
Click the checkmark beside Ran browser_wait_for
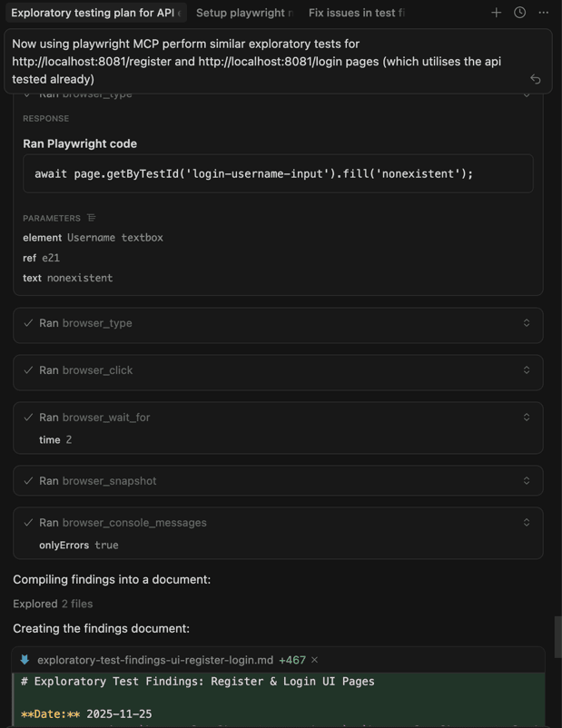point(26,417)
